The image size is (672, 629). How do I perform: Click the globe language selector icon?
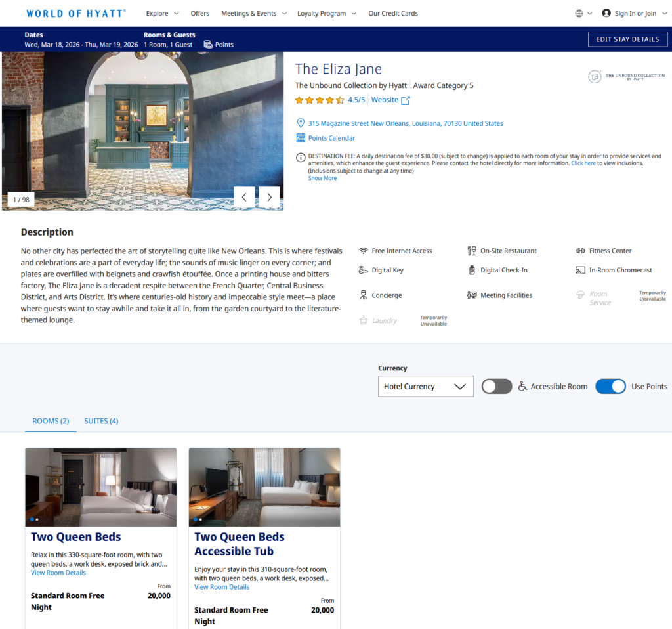[579, 13]
